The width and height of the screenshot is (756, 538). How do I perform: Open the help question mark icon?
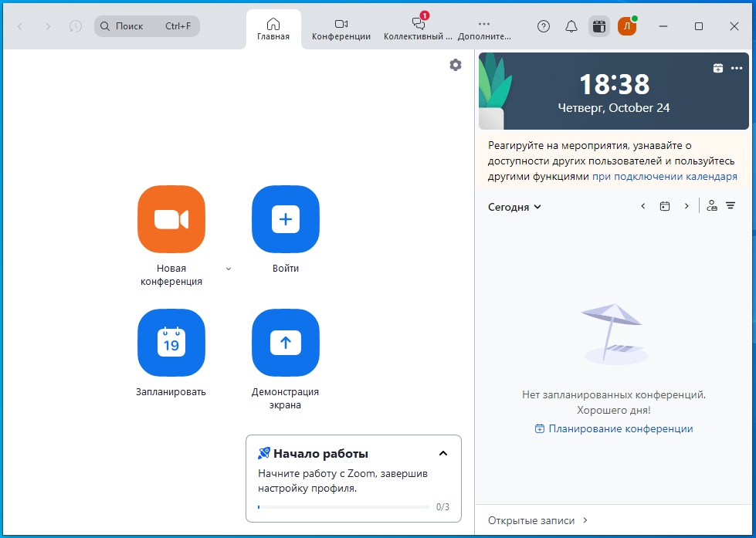[544, 26]
